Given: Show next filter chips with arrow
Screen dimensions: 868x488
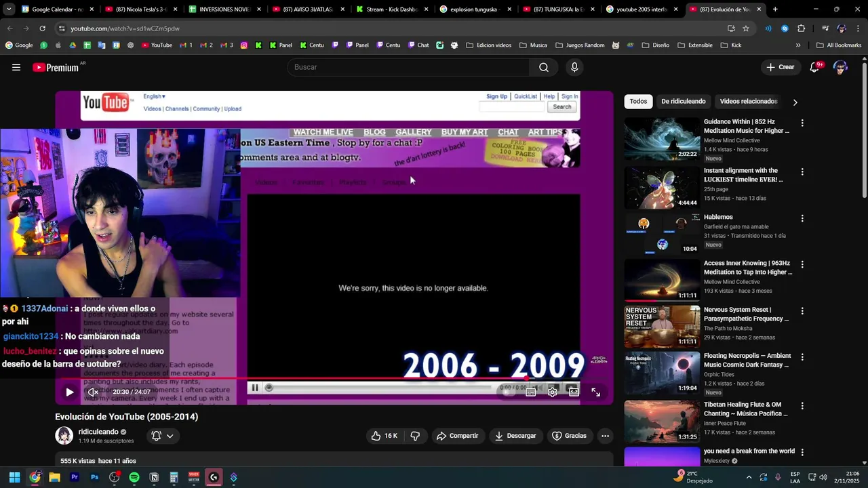Looking at the screenshot, I should tap(795, 102).
